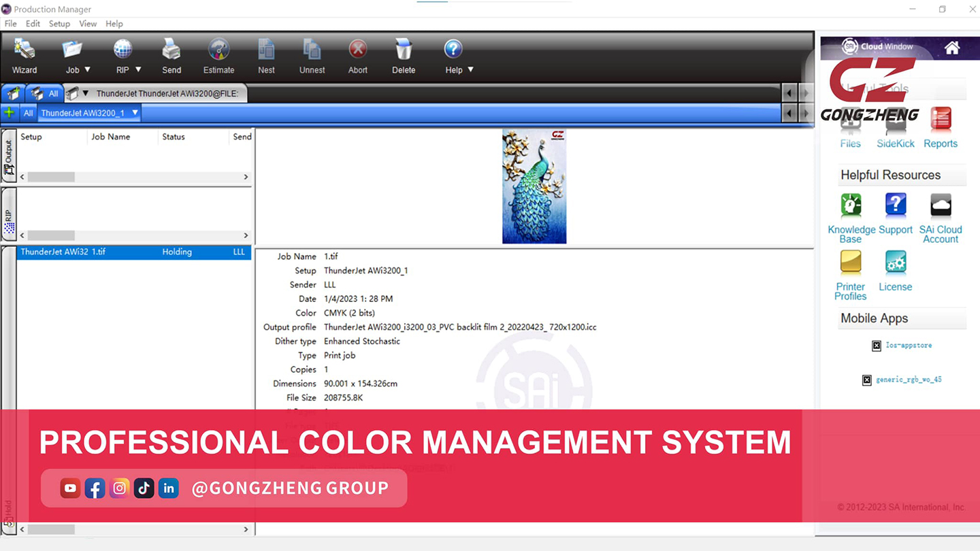
Task: Open the Output queue side tab
Action: coord(9,156)
